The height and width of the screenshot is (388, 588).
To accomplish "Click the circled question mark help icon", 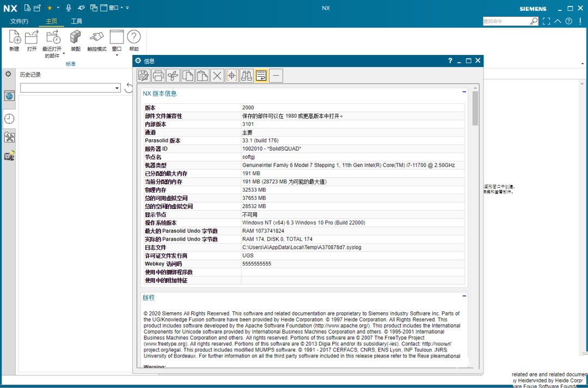I will pyautogui.click(x=569, y=21).
